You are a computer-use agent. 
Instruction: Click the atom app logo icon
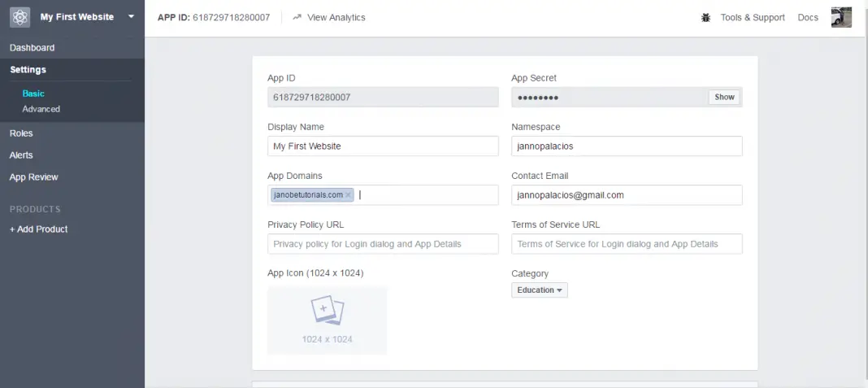pos(20,17)
